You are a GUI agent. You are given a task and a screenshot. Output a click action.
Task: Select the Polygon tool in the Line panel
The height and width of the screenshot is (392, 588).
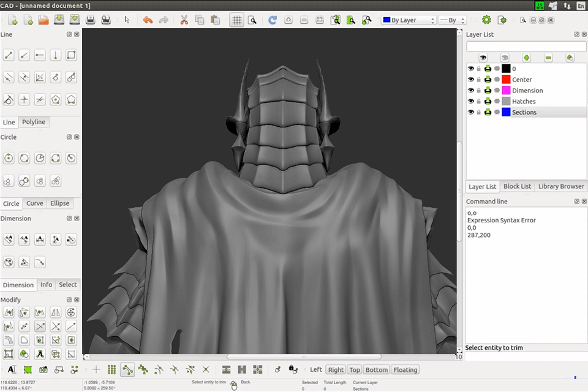pyautogui.click(x=55, y=99)
